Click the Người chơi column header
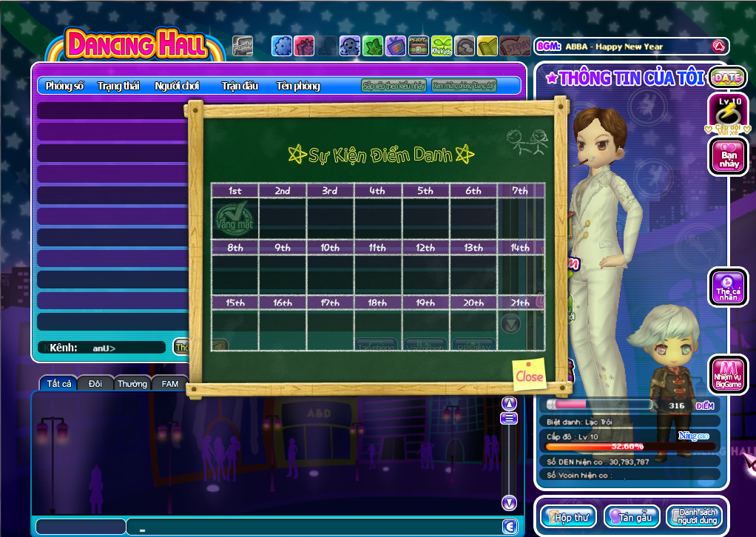The width and height of the screenshot is (756, 537). coord(177,86)
